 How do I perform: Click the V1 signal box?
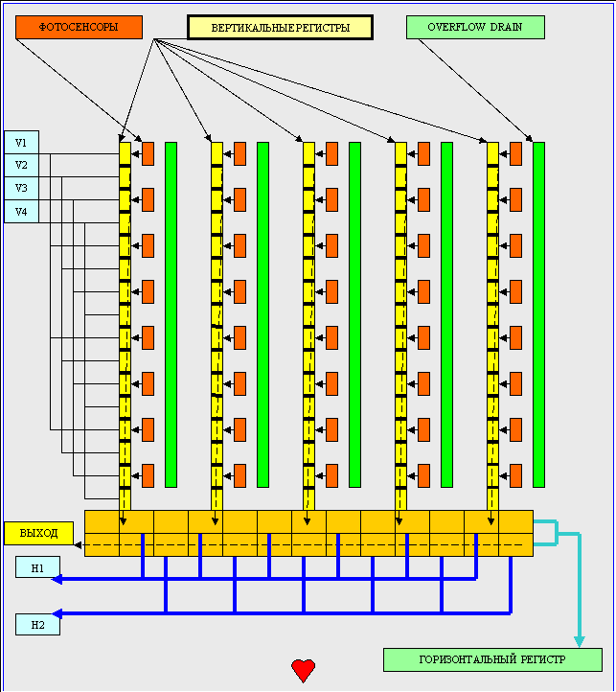click(x=21, y=143)
